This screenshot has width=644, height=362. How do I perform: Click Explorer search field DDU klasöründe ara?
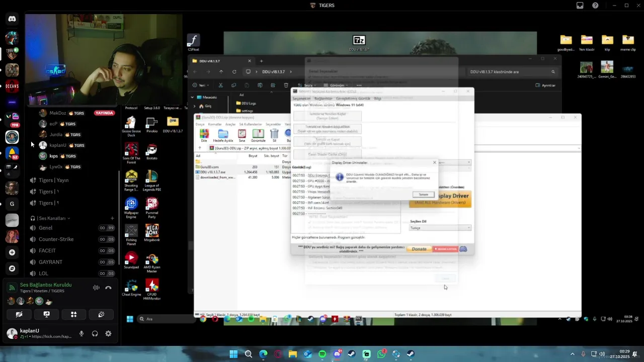pyautogui.click(x=513, y=72)
